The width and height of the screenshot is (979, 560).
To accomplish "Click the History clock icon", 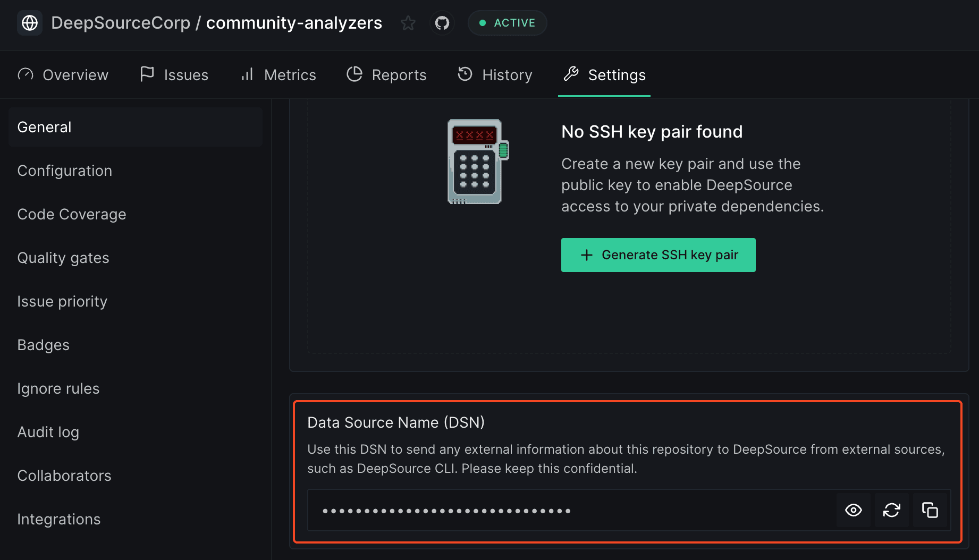I will pyautogui.click(x=465, y=74).
